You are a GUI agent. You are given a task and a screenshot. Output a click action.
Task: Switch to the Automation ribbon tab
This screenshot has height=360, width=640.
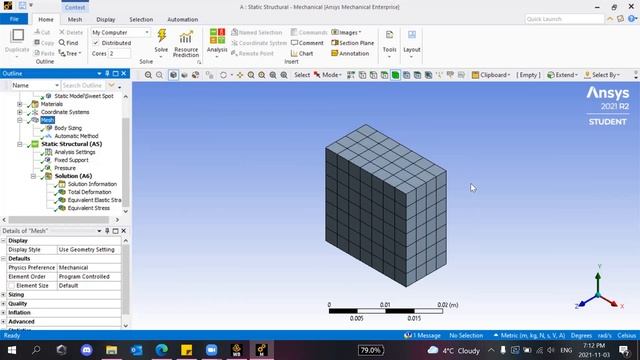click(182, 20)
